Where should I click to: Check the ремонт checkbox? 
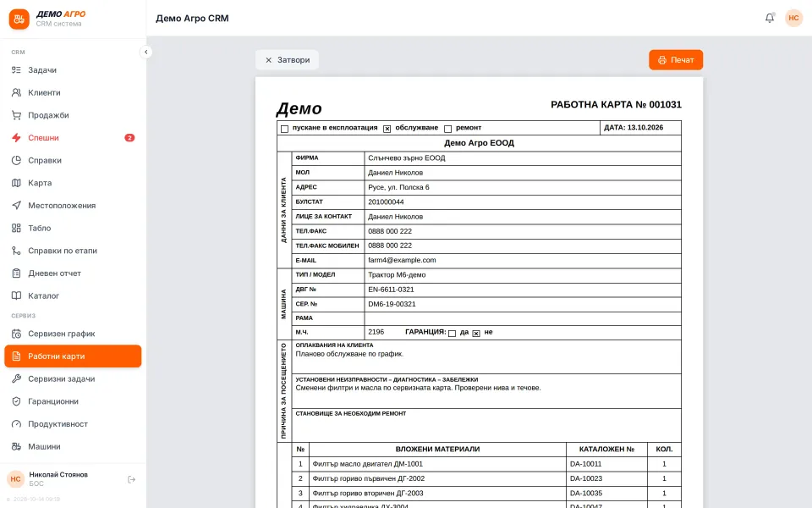click(448, 129)
